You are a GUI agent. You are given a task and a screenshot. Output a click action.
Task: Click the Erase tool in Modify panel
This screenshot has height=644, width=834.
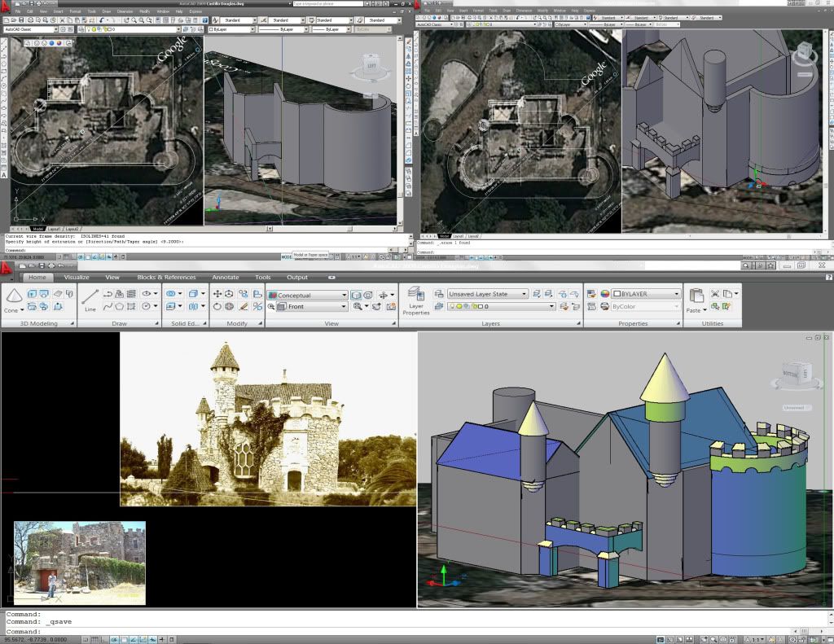click(x=244, y=306)
